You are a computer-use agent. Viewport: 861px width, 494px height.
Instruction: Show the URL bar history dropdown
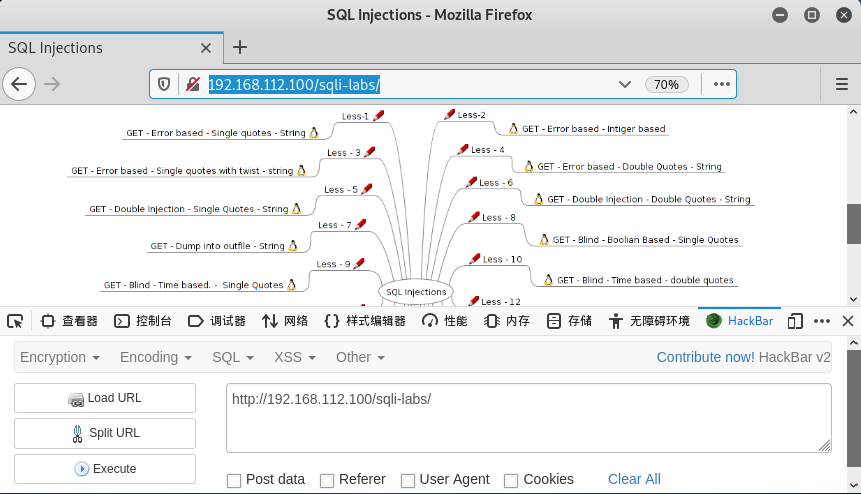coord(624,84)
